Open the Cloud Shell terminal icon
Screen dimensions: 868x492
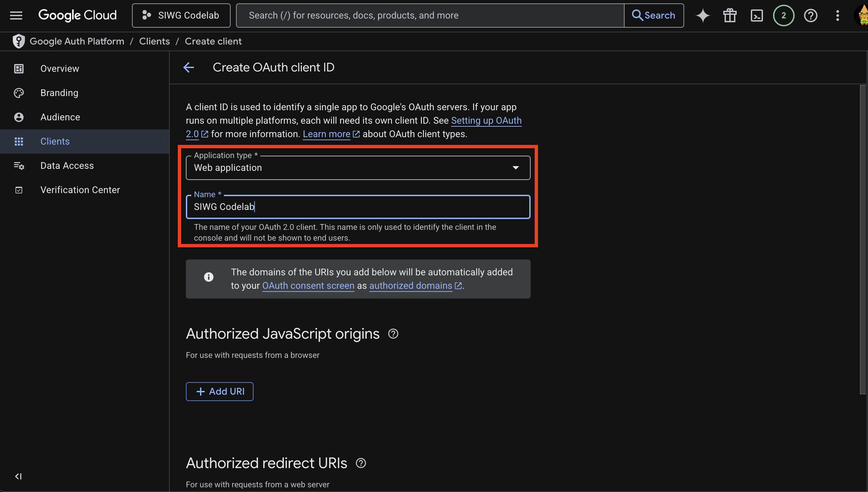click(756, 15)
